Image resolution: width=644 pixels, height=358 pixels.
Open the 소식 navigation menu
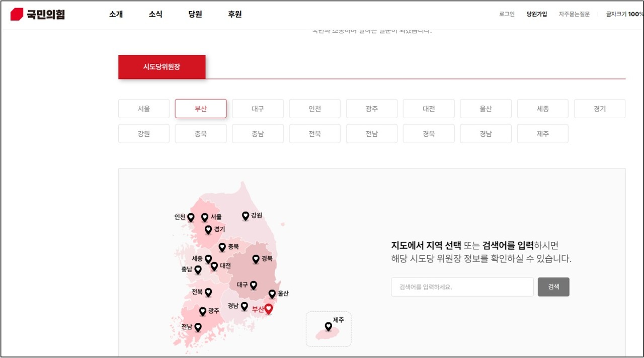[x=155, y=14]
